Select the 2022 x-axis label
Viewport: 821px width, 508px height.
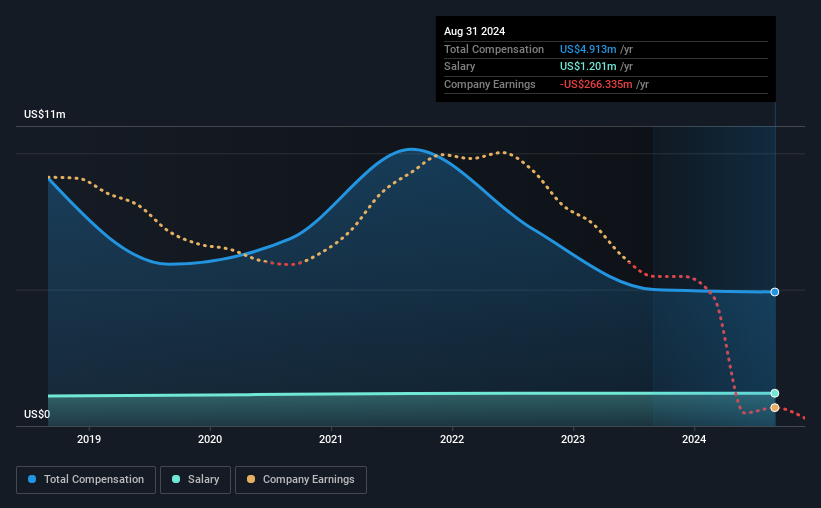click(452, 439)
